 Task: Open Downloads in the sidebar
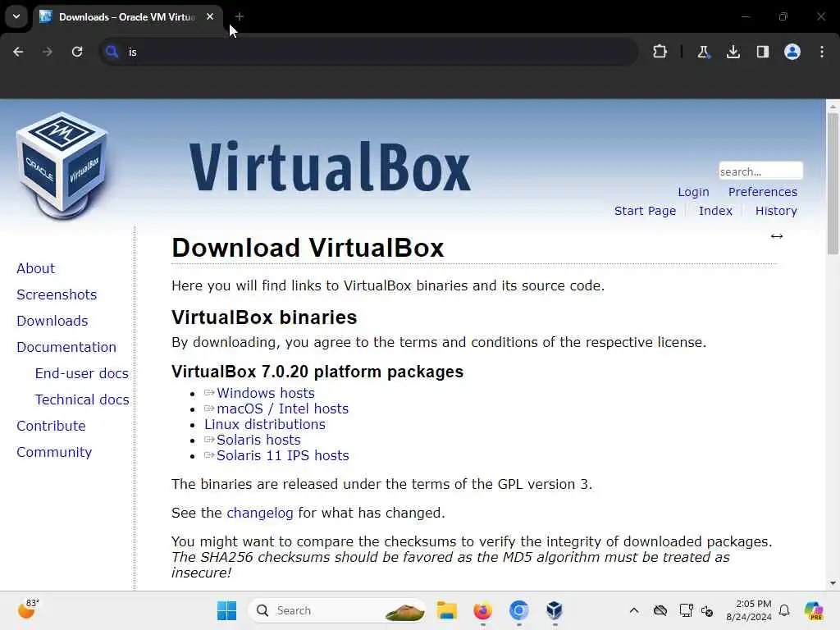click(x=52, y=321)
